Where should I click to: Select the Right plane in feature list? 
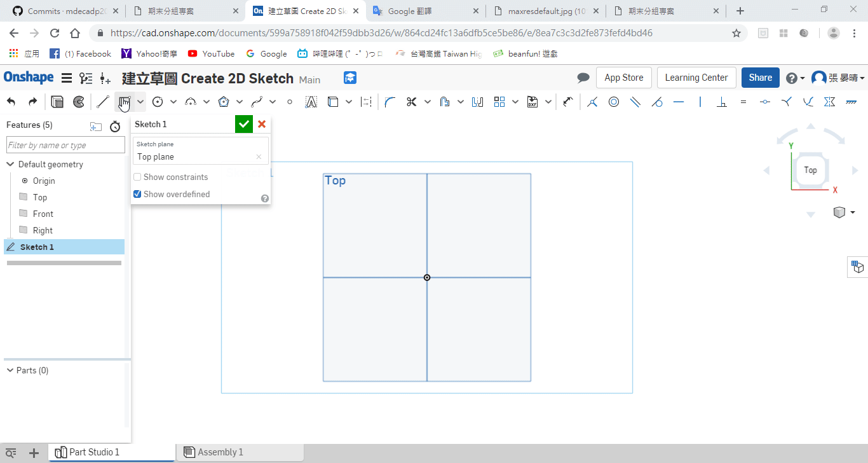[x=43, y=230]
